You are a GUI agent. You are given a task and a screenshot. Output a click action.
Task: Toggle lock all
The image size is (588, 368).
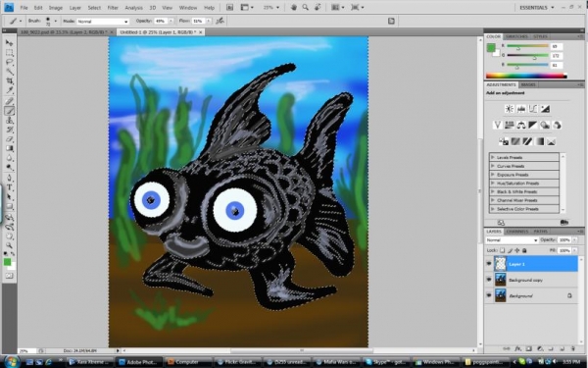pos(524,250)
